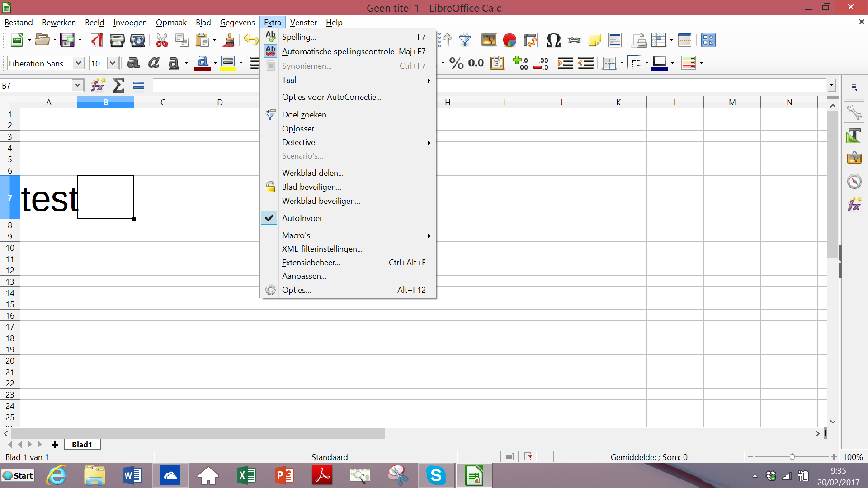Click the zoom slider handle
Image resolution: width=868 pixels, height=488 pixels.
[x=792, y=457]
